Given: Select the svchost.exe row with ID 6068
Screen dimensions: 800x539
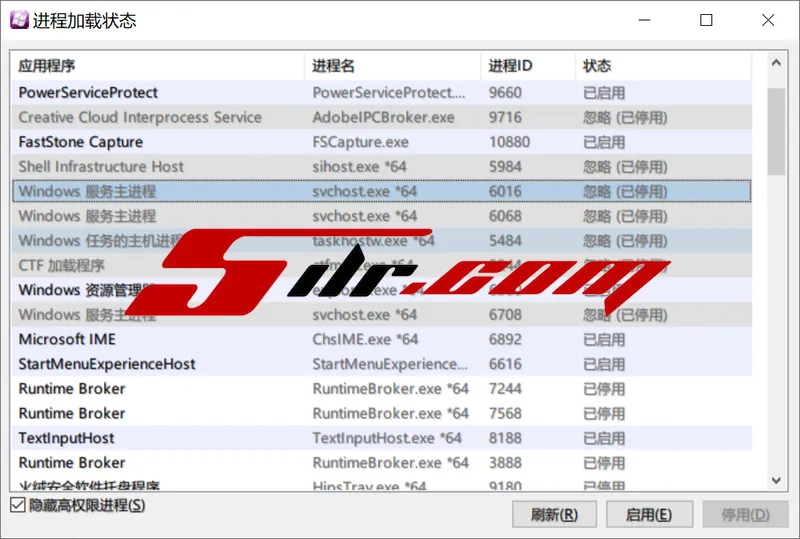Looking at the screenshot, I should 381,216.
